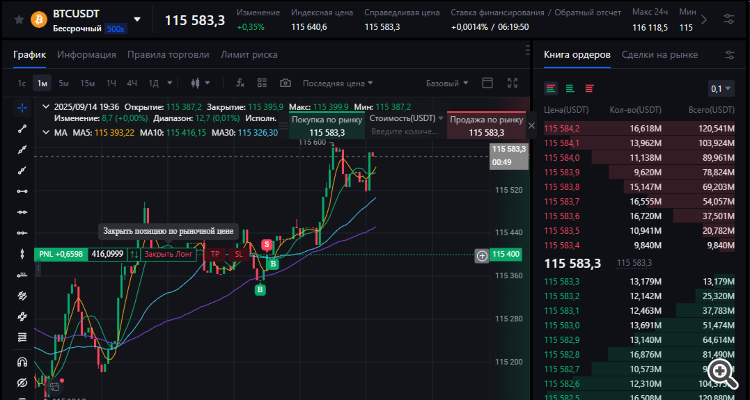Open the indicator templates grid icon
The width and height of the screenshot is (750, 400).
point(262,83)
